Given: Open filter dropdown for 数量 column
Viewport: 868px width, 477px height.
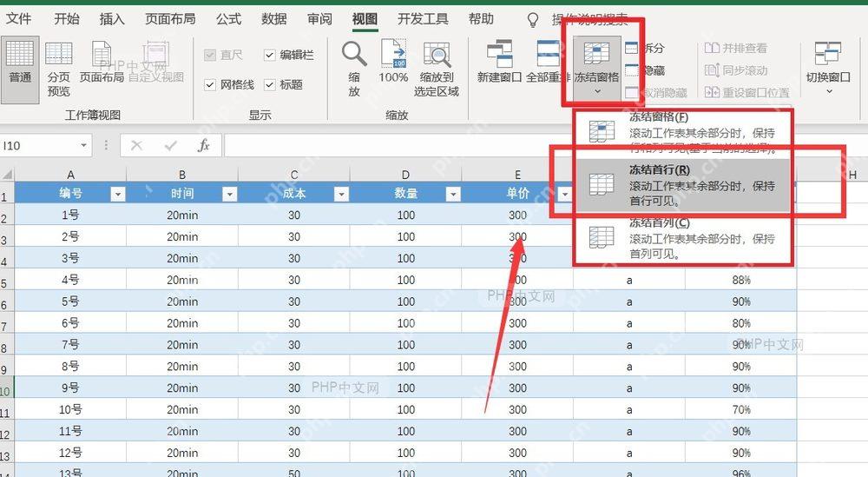Looking at the screenshot, I should point(453,194).
